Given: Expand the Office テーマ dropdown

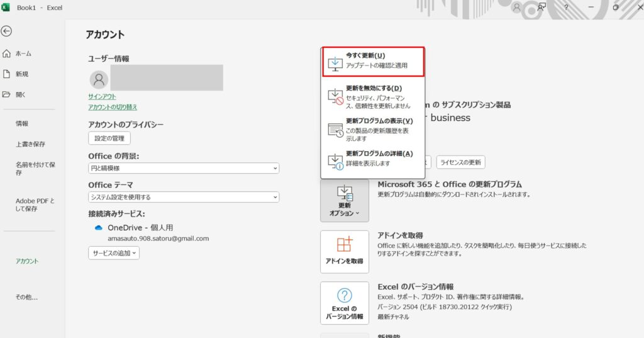Looking at the screenshot, I should tap(184, 197).
